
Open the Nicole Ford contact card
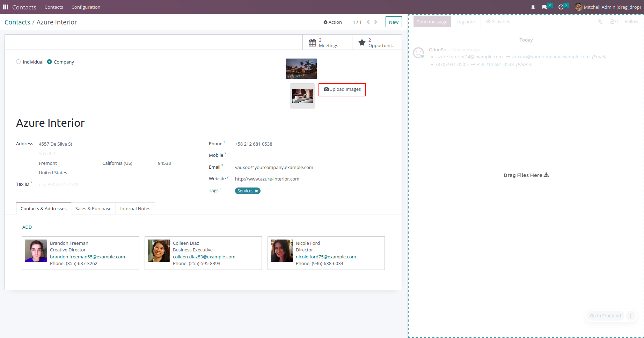tap(326, 253)
